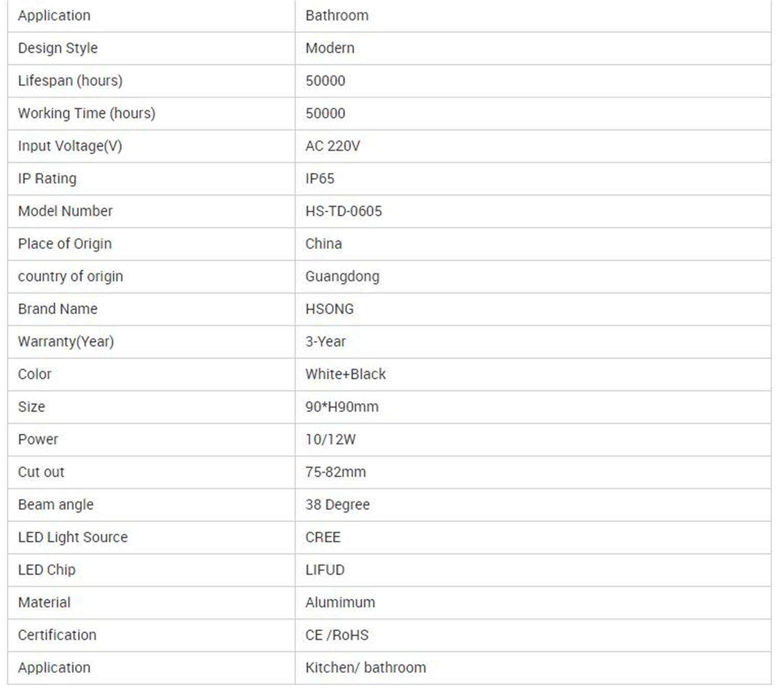Viewport: 784px width, 696px height.
Task: Select the CE /RoHS certification value
Action: click(337, 635)
